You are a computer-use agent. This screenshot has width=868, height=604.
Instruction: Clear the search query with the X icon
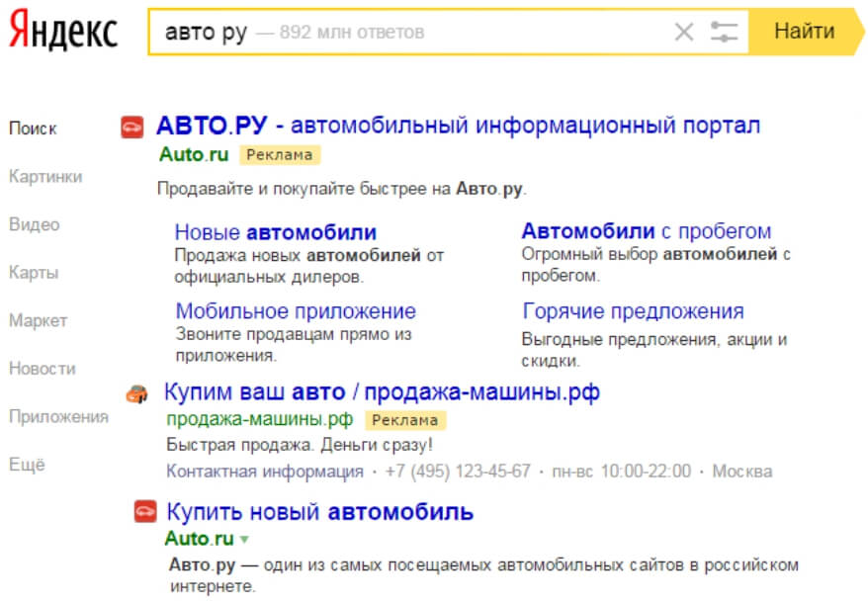tap(684, 32)
